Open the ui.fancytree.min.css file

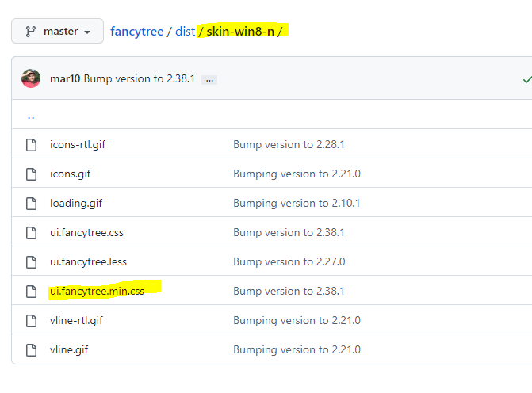click(97, 292)
